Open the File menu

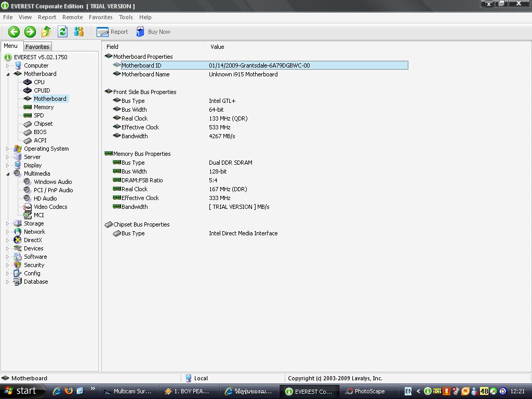pyautogui.click(x=8, y=17)
